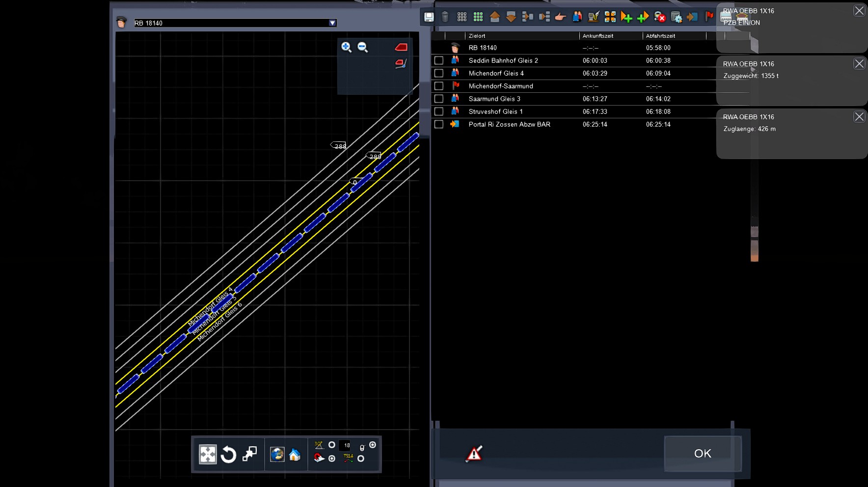868x487 pixels.
Task: Check the Saarmund Gleis 3 checkbox
Action: pyautogui.click(x=439, y=99)
